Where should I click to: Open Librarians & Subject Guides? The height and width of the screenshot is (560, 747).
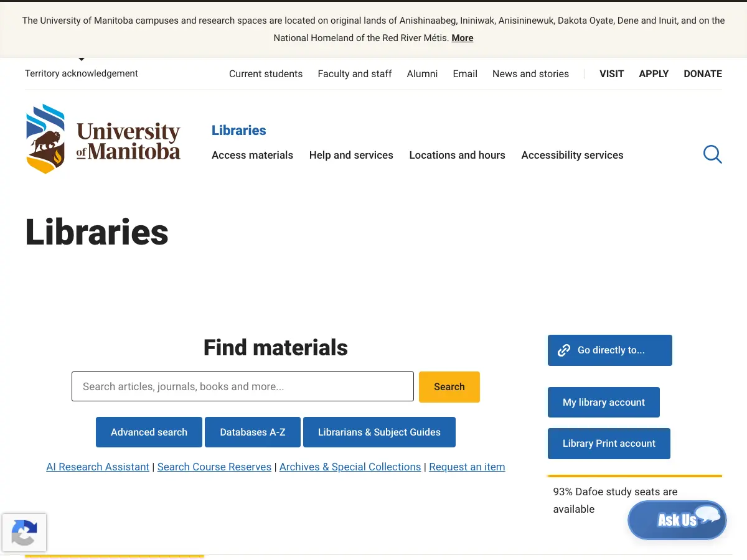[379, 432]
